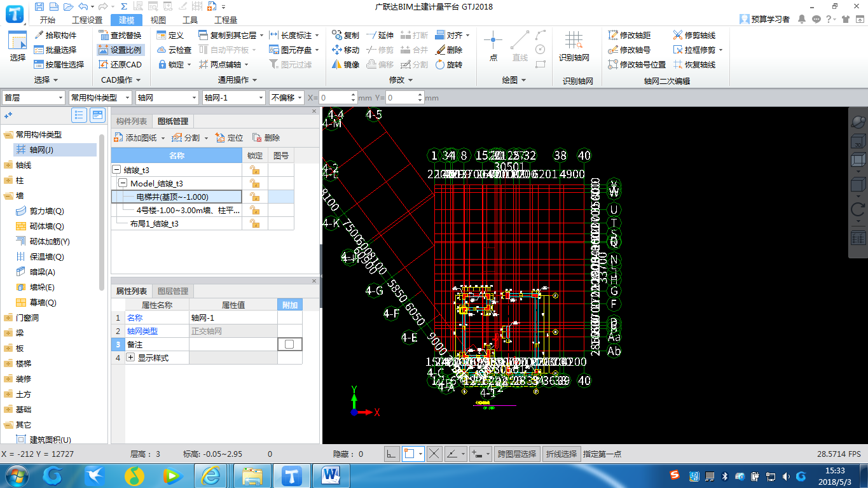Click the 名称 column header
This screenshot has width=868, height=488.
(x=177, y=155)
